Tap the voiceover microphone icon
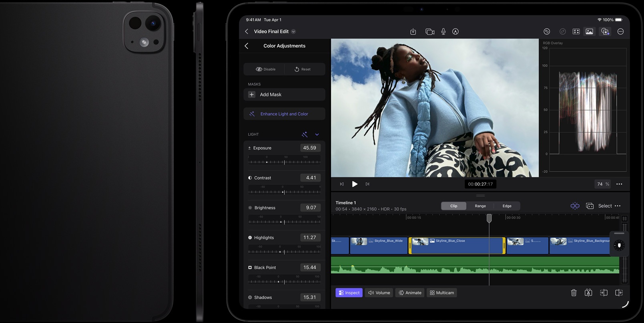644x323 pixels. pos(443,32)
